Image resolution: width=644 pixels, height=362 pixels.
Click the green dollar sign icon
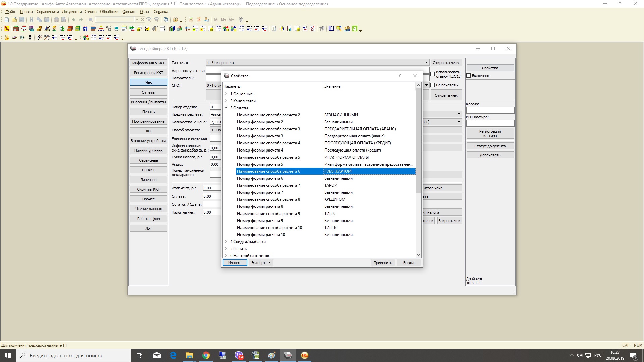pyautogui.click(x=62, y=29)
